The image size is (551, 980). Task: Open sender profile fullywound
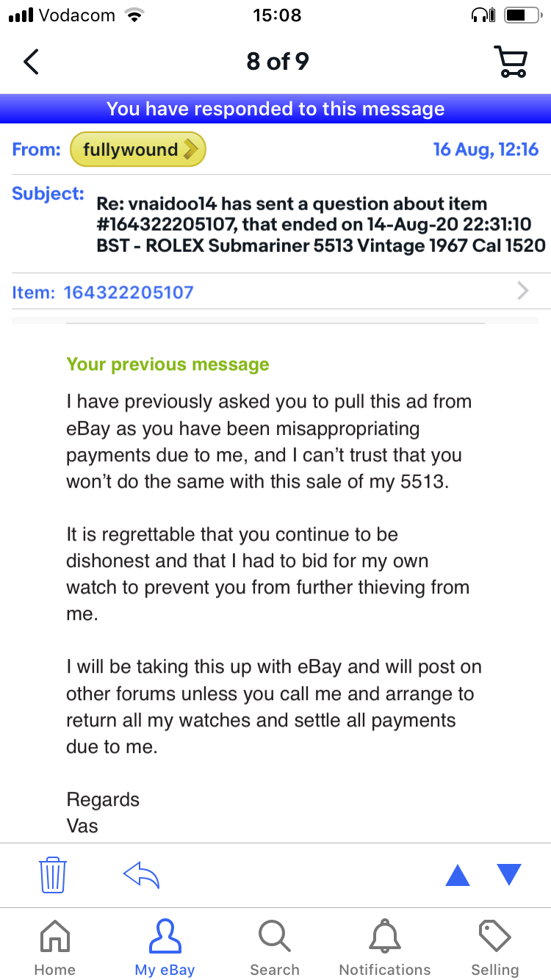pos(138,150)
